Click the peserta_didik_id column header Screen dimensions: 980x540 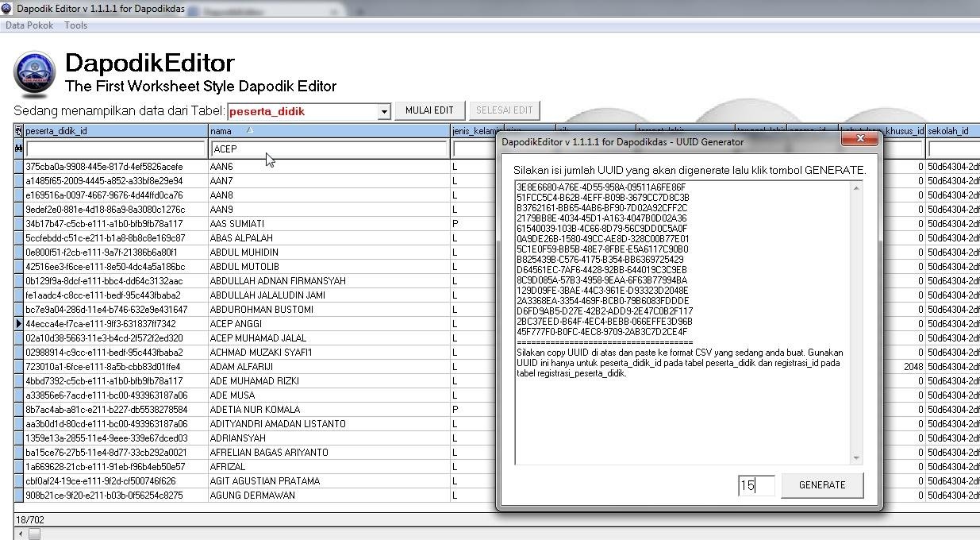coord(116,131)
